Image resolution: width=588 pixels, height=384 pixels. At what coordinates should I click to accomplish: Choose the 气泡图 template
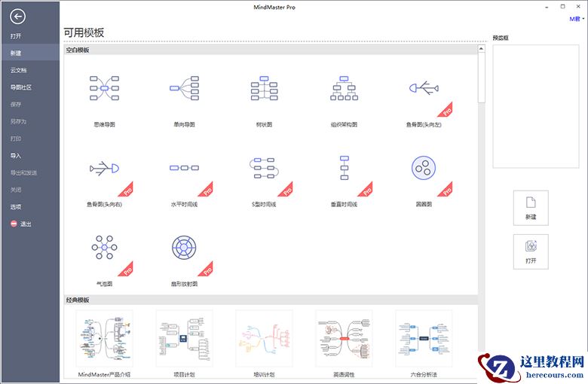(104, 247)
